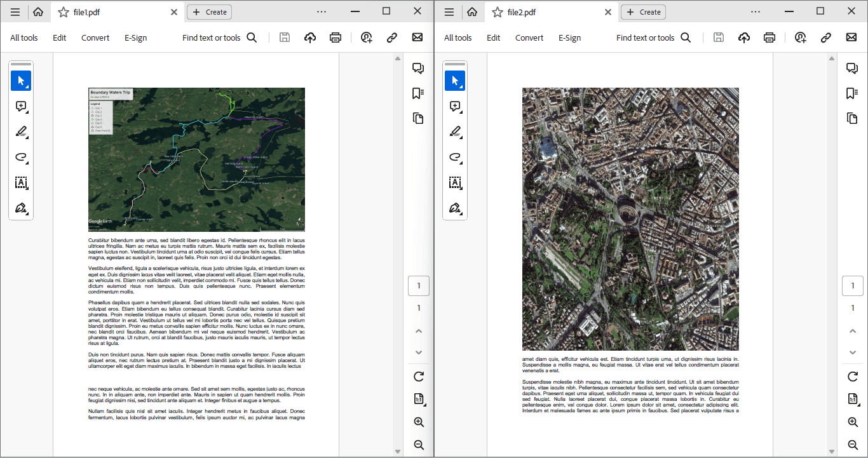Open more options ellipsis in file1.pdf window
868x458 pixels.
[x=322, y=12]
